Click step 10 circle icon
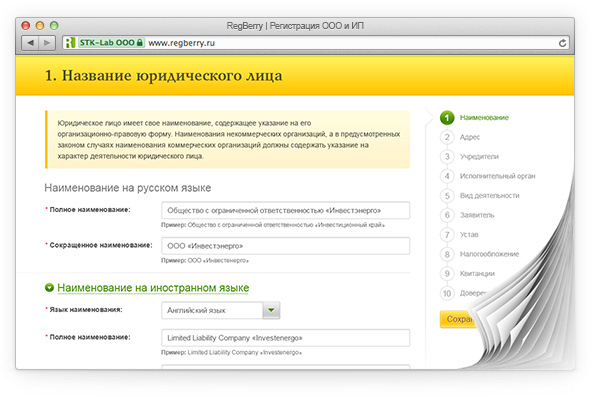Image resolution: width=592 pixels, height=397 pixels. [447, 293]
